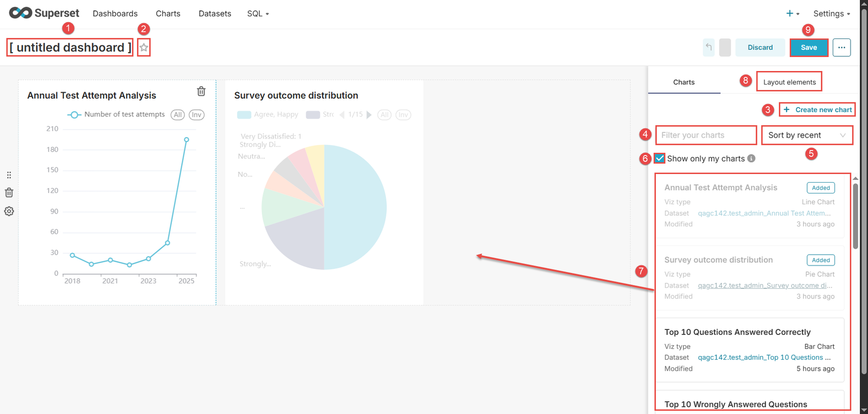Toggle the All legend selector in line chart

click(177, 115)
